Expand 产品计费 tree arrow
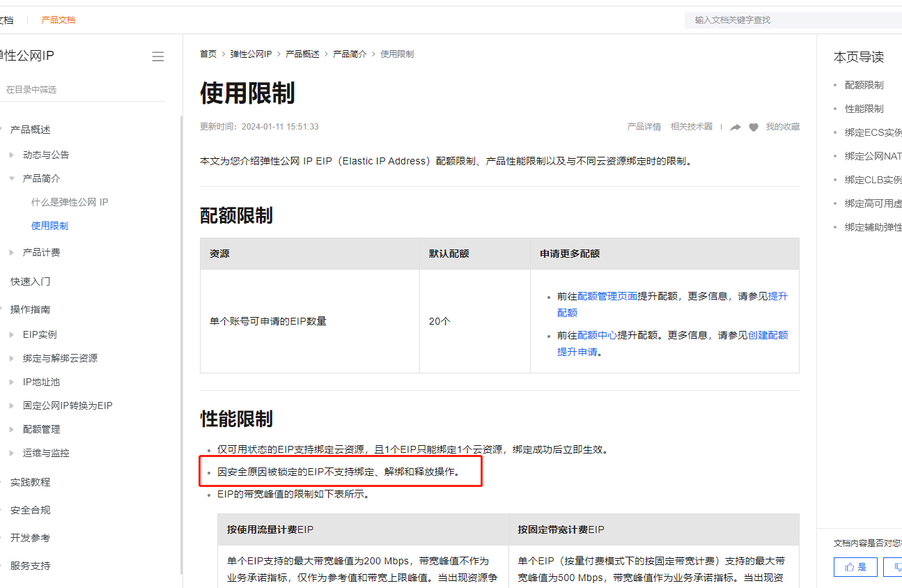This screenshot has width=902, height=588. click(12, 252)
